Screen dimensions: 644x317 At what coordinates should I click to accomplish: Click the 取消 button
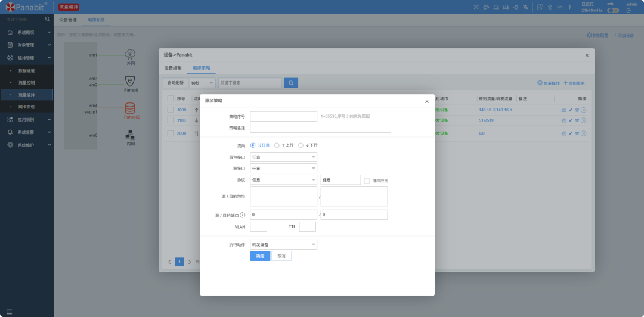pyautogui.click(x=281, y=256)
